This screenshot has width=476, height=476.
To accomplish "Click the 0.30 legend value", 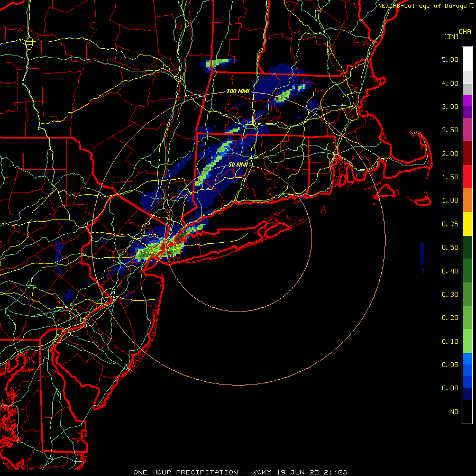I will coord(450,295).
